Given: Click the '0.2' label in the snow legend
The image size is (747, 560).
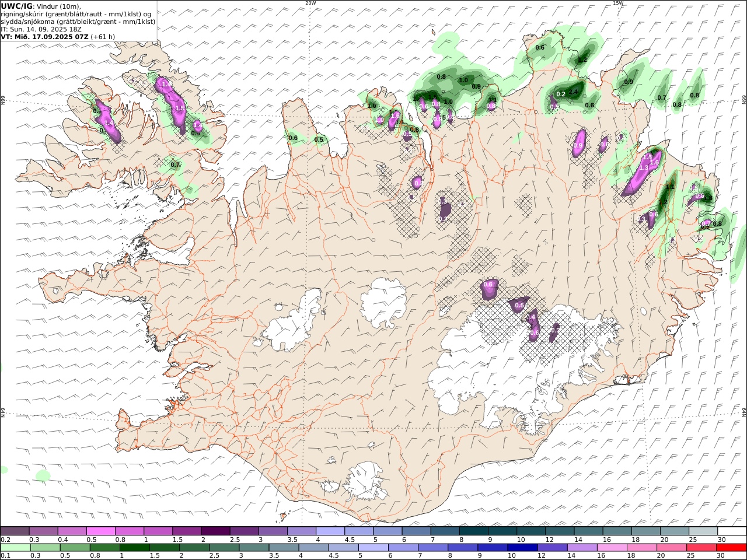Looking at the screenshot, I should (x=4, y=540).
